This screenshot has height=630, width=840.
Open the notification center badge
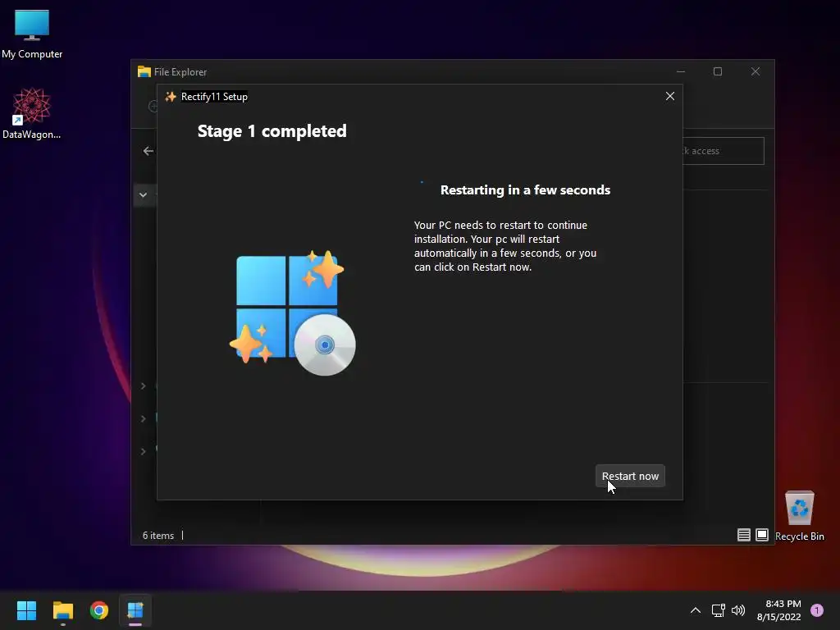tap(817, 610)
